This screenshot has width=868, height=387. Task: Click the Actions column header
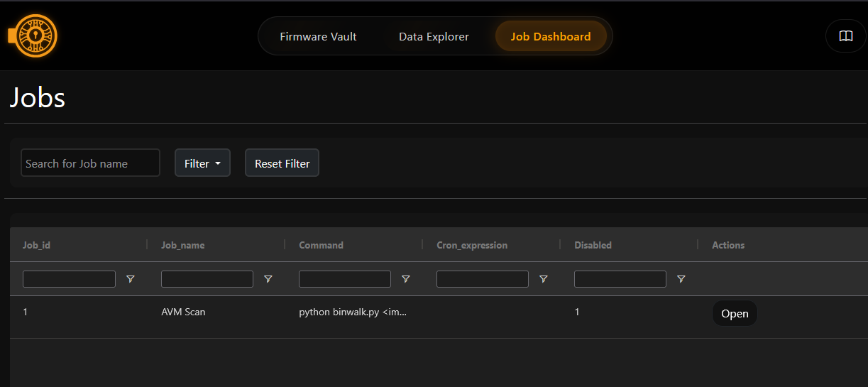(x=728, y=245)
